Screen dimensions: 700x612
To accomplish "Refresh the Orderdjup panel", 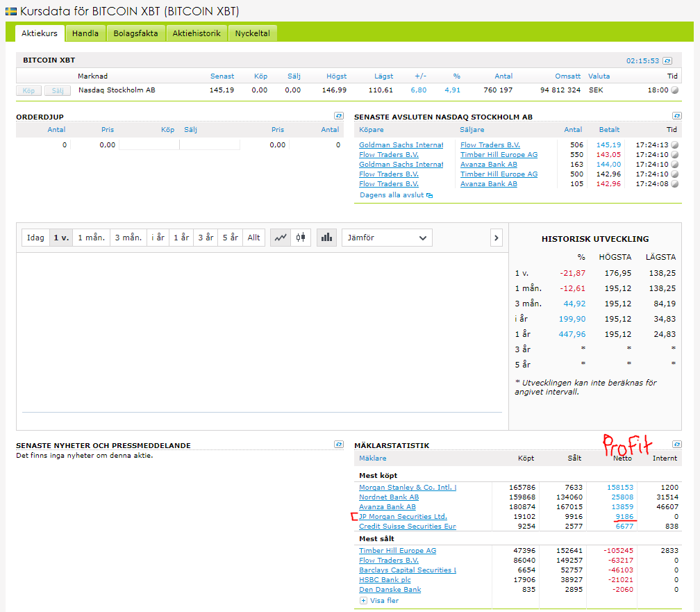I will (339, 117).
